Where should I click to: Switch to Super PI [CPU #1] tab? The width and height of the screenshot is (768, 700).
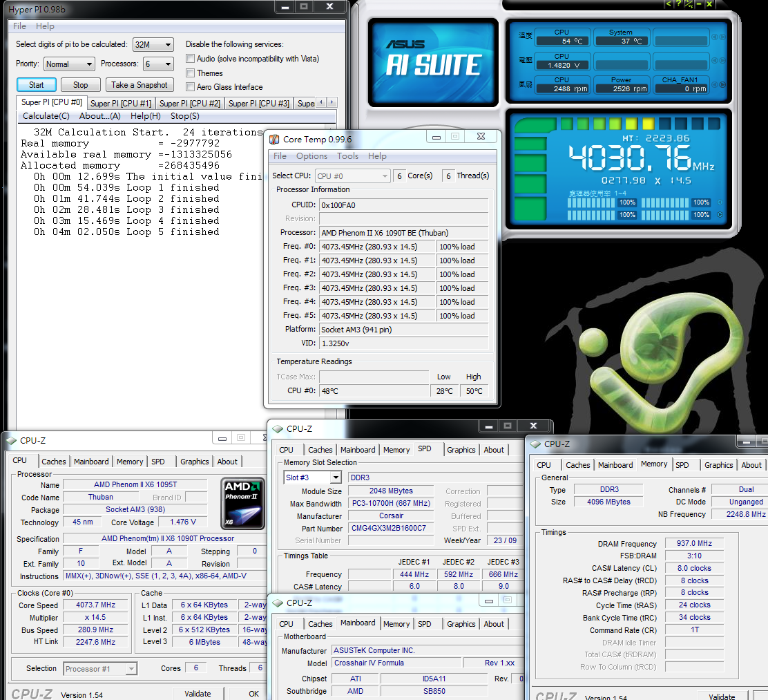tap(121, 104)
